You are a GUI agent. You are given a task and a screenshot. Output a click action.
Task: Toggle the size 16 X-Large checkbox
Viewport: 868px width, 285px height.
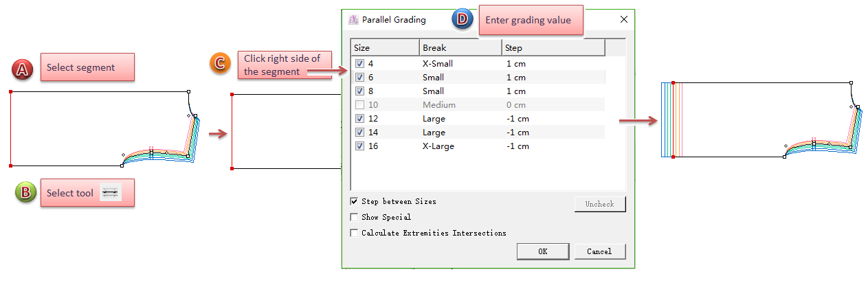coord(360,146)
